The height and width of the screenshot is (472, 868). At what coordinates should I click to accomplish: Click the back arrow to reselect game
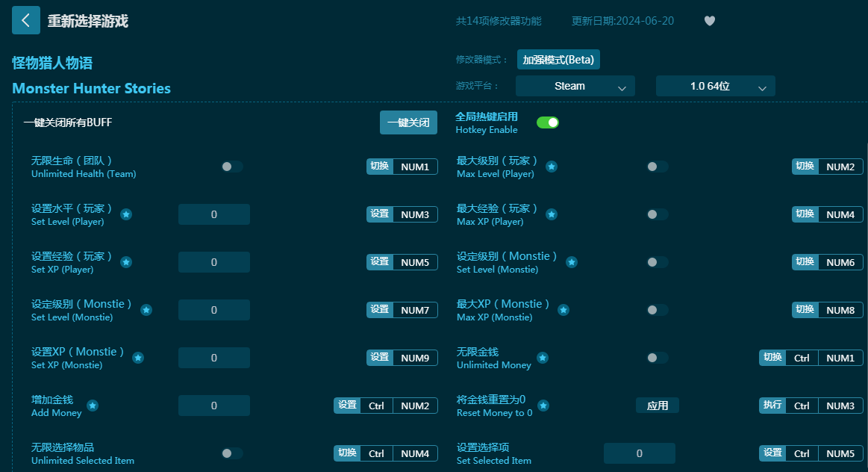point(26,20)
